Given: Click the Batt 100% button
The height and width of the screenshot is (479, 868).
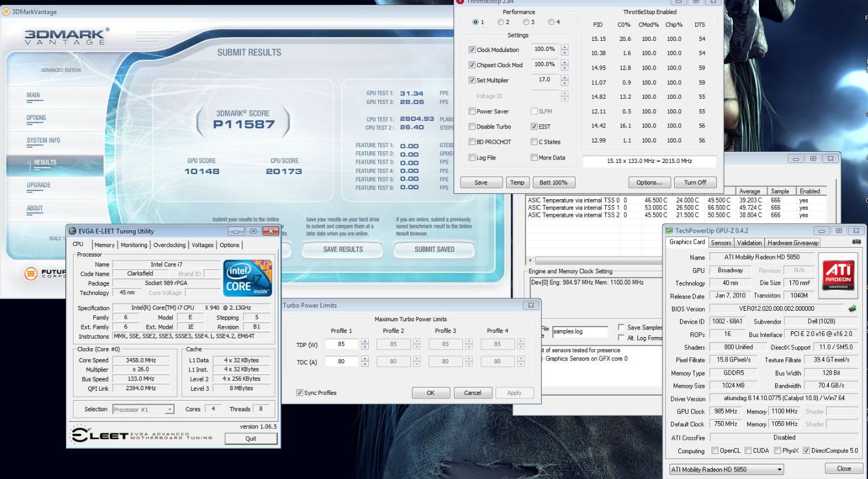Looking at the screenshot, I should 553,182.
